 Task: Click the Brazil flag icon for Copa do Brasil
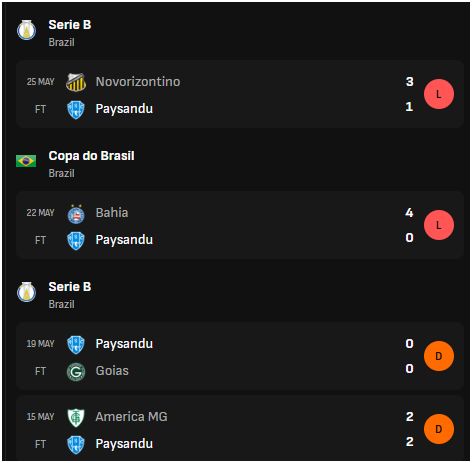pos(26,161)
